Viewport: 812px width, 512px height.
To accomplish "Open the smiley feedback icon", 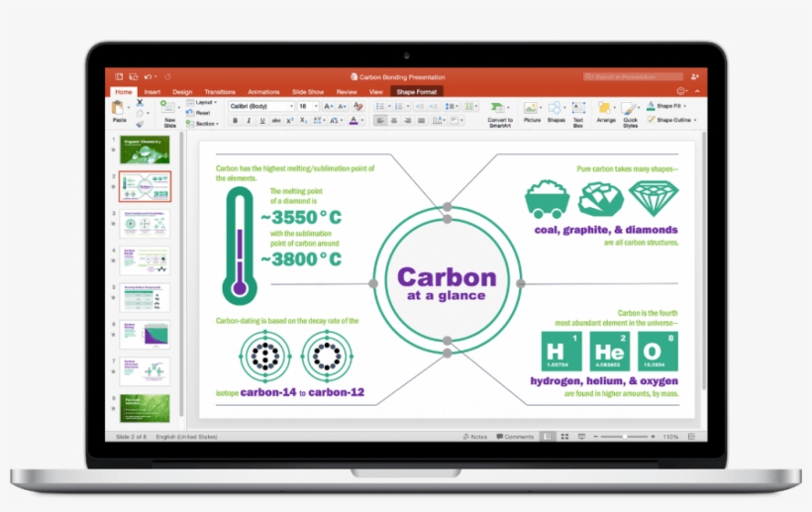I will click(681, 91).
